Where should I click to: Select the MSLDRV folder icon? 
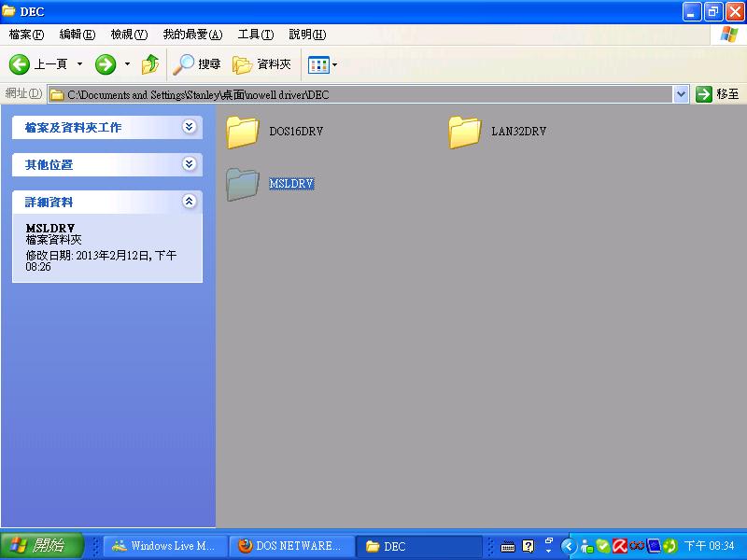point(243,184)
